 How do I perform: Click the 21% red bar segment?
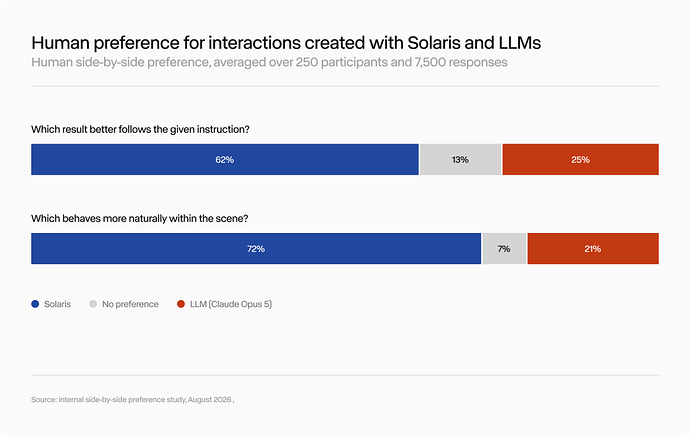coord(593,249)
